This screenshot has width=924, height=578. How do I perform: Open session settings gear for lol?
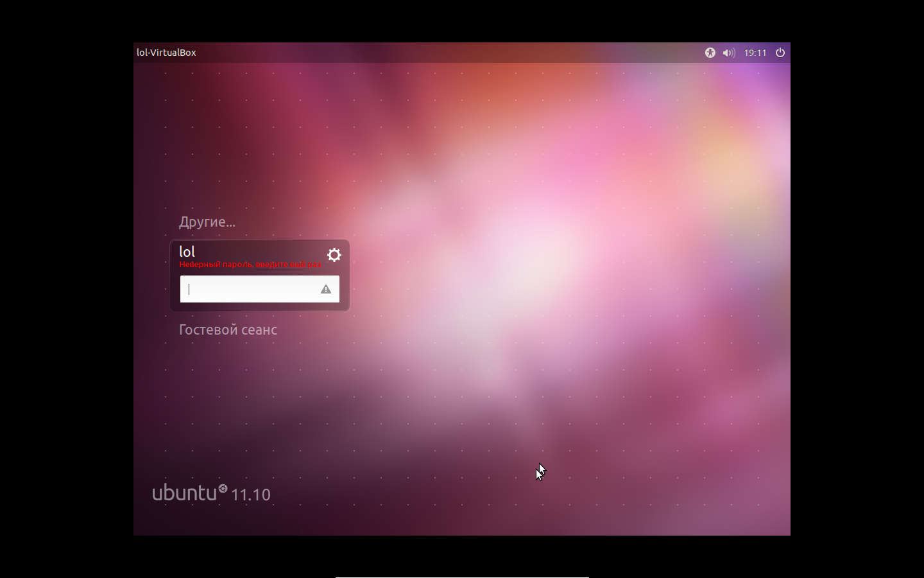tap(334, 255)
